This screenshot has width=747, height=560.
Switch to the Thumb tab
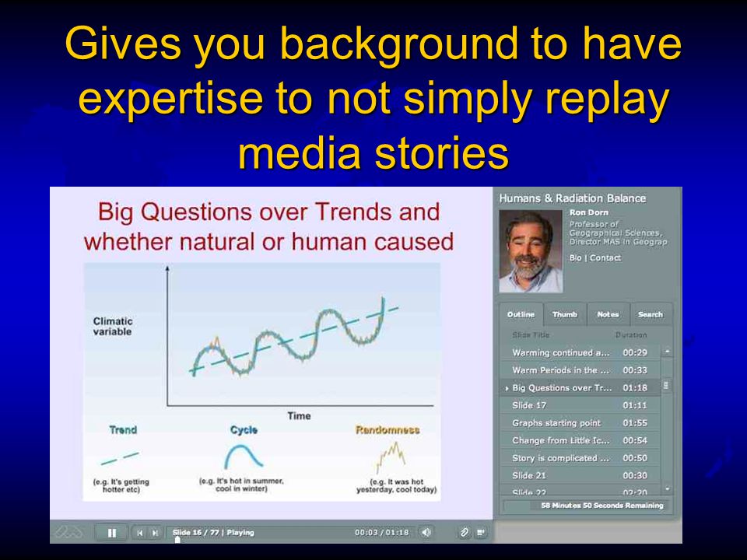pos(565,314)
